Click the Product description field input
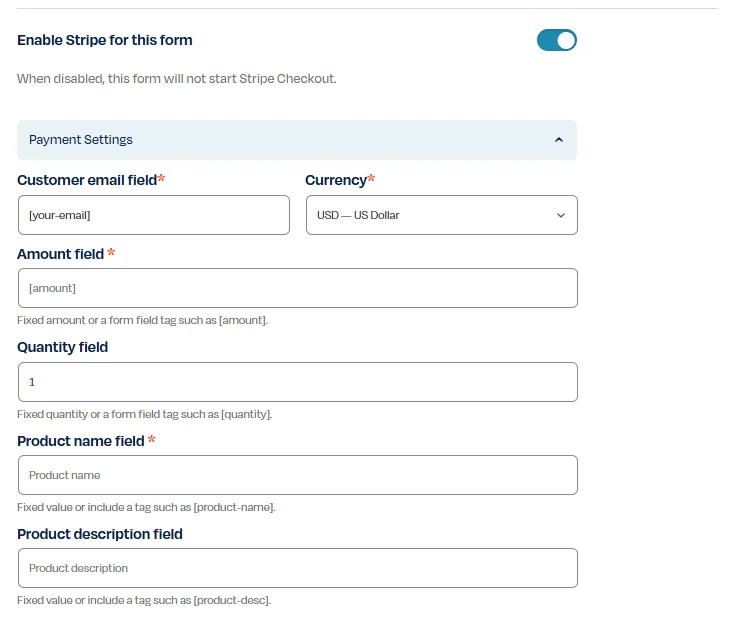 click(x=298, y=568)
